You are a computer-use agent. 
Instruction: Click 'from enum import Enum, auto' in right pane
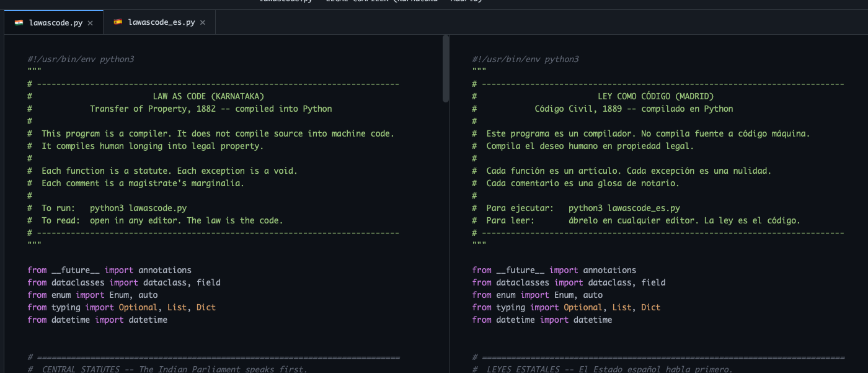(x=537, y=295)
